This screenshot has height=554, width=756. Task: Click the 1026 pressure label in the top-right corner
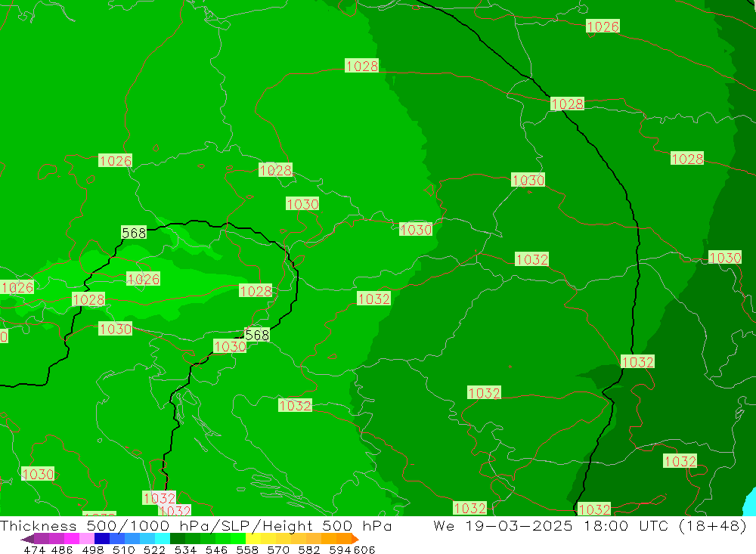603,26
